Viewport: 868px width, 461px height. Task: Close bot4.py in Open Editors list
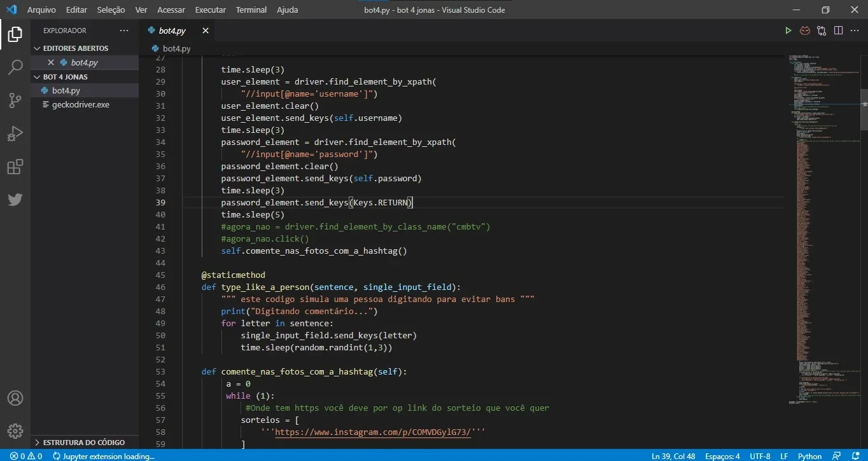51,62
